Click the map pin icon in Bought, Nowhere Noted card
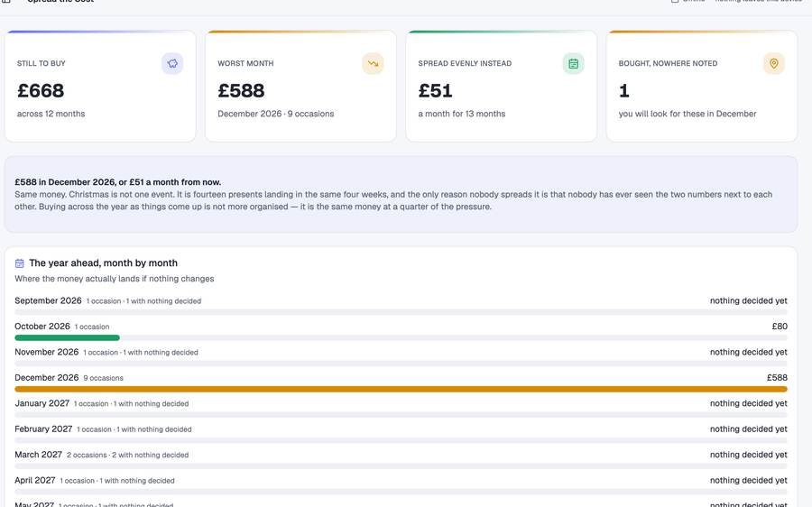This screenshot has height=507, width=812. [x=774, y=64]
